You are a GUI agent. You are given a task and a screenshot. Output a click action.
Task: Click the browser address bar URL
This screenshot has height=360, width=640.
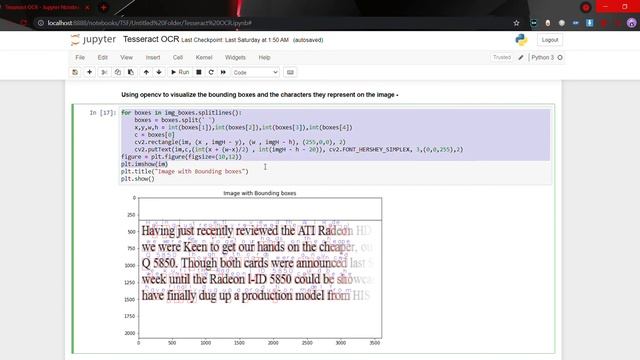point(149,23)
